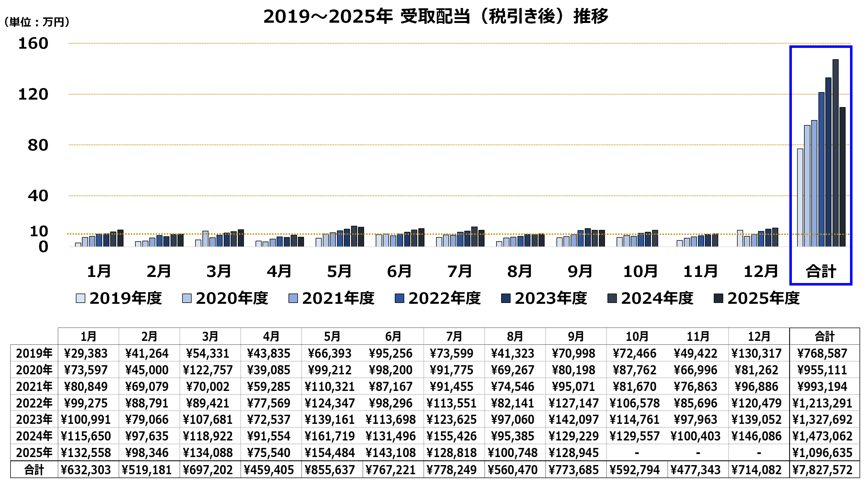This screenshot has height=485, width=868.
Task: Click the 2024年度 legend color swatch
Action: (612, 299)
